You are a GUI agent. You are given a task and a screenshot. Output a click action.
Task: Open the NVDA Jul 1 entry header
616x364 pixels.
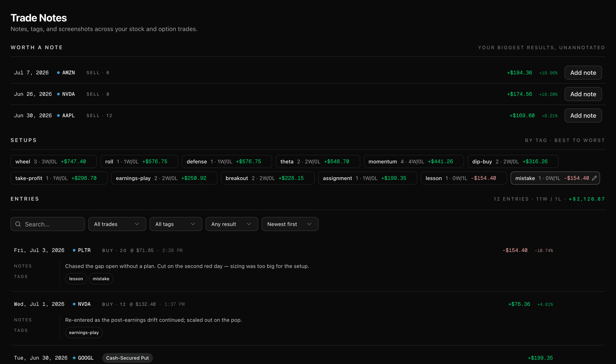tap(308, 304)
